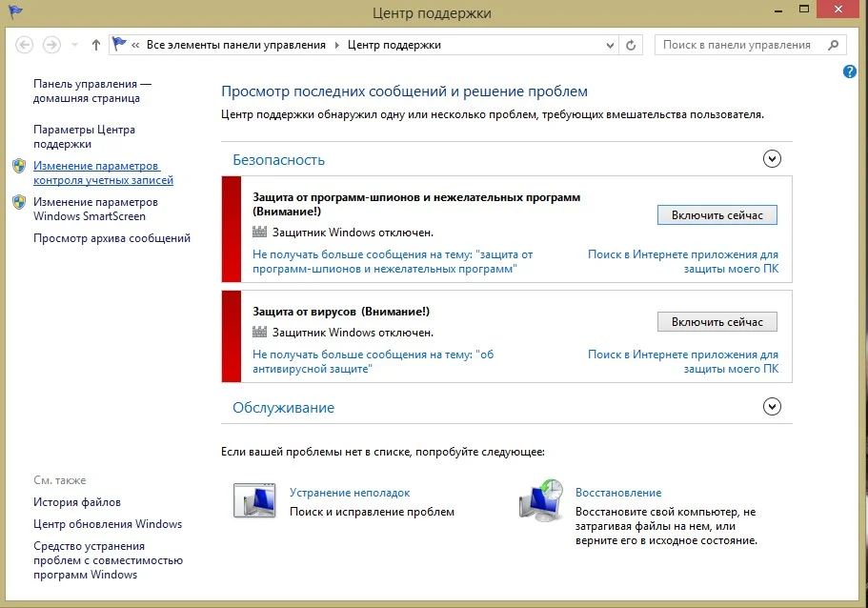Expand the Обслуживание section

pyautogui.click(x=772, y=407)
